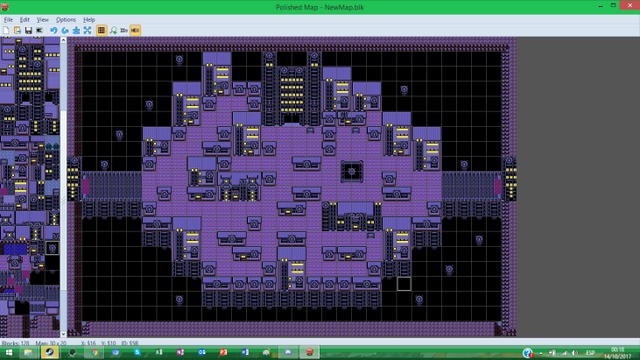The image size is (640, 360).
Task: Click the block palette scrollbar down arrow
Action: click(x=63, y=334)
